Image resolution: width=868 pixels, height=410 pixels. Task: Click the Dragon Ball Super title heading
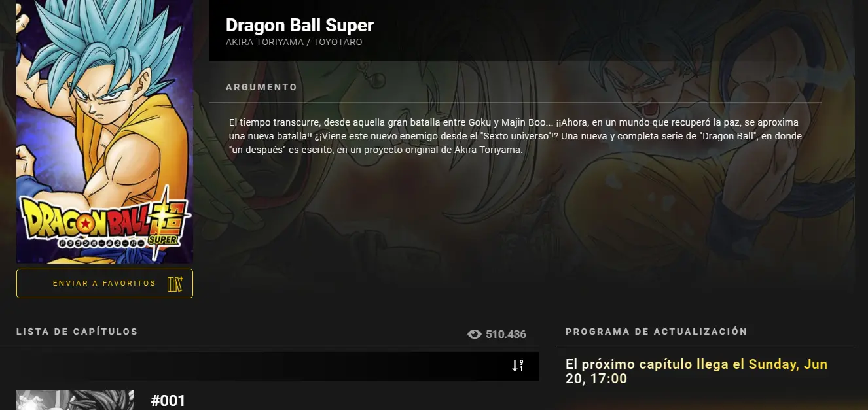pos(300,25)
